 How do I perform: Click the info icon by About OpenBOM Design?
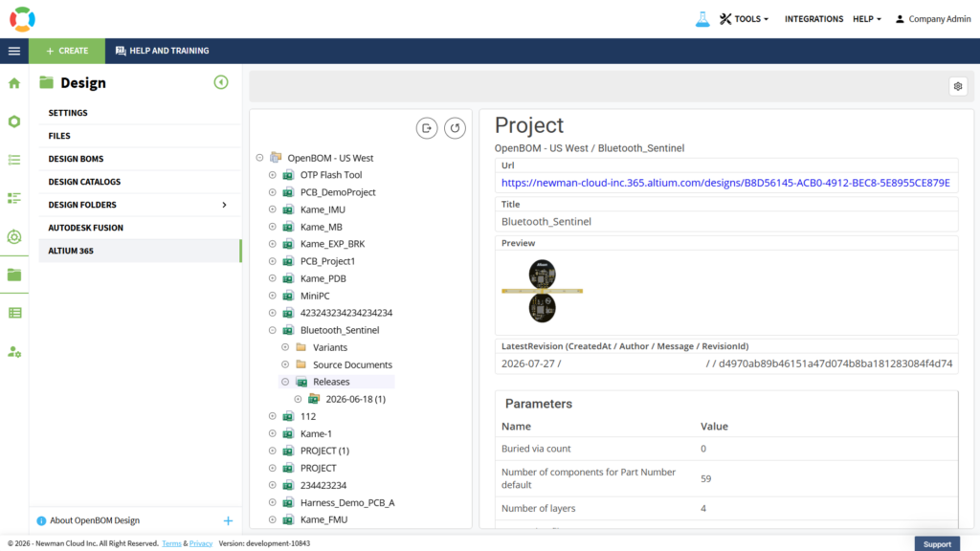coord(41,520)
